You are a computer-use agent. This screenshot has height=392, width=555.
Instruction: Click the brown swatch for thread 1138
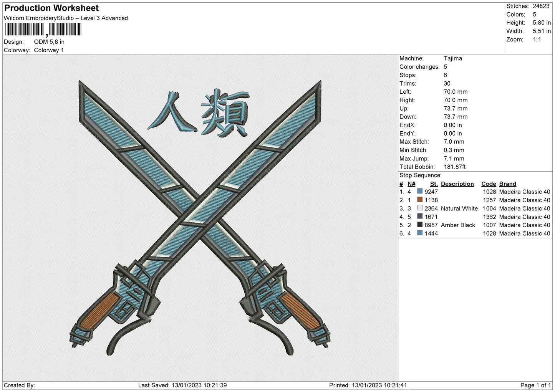[x=420, y=200]
